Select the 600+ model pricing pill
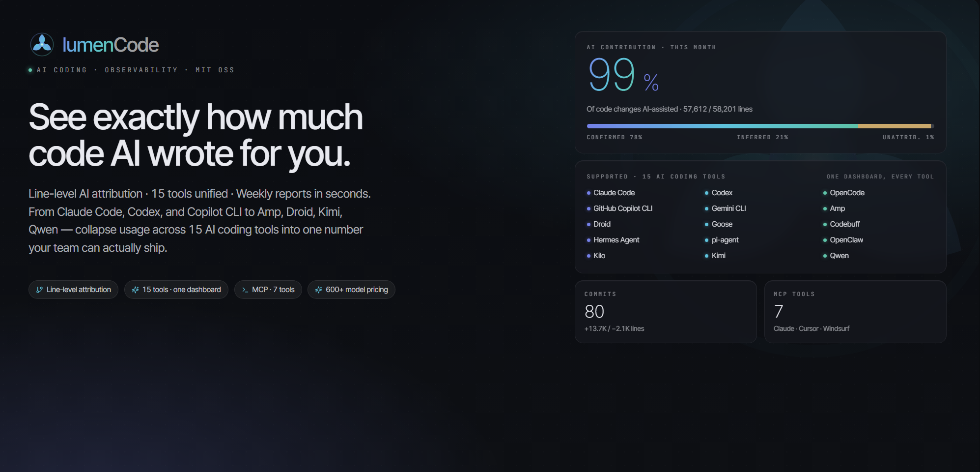Viewport: 980px width, 472px height. coord(351,290)
